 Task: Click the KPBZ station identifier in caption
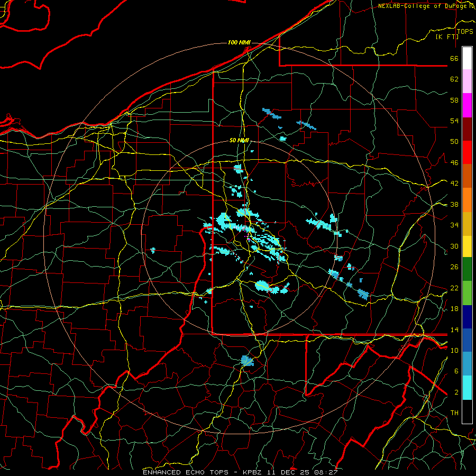[253, 472]
